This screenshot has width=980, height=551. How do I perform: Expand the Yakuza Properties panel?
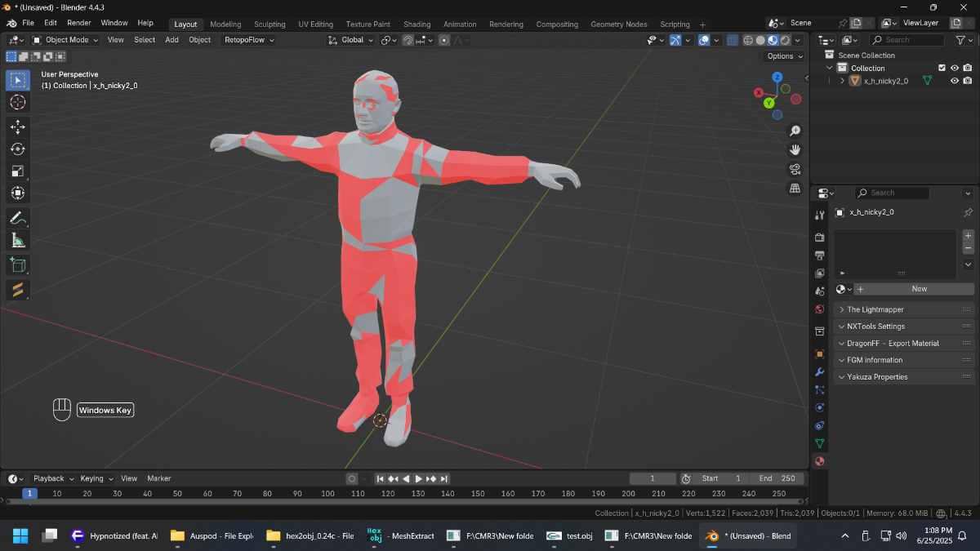pos(904,377)
